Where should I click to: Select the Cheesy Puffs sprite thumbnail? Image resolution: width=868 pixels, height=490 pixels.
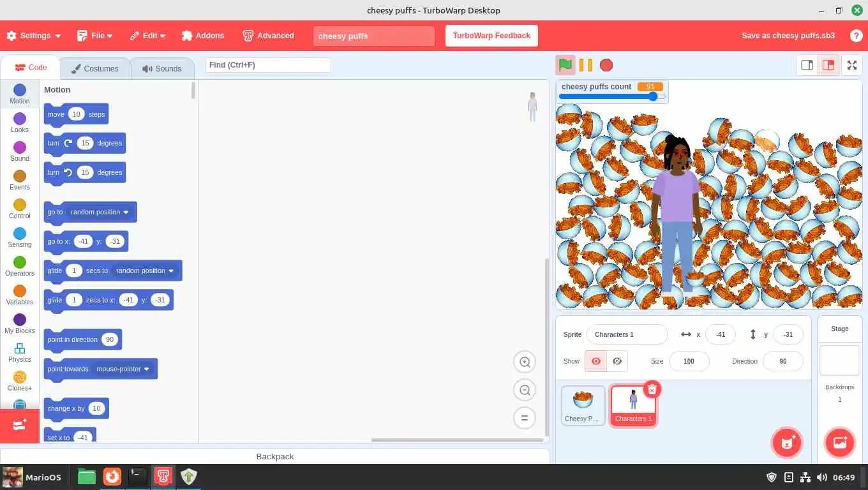point(583,405)
